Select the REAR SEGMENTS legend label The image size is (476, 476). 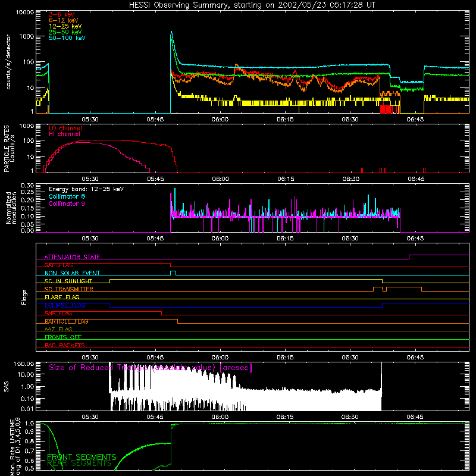[x=79, y=464]
